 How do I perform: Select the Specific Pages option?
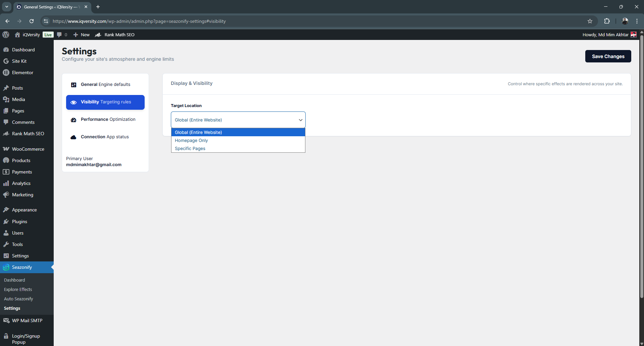190,148
